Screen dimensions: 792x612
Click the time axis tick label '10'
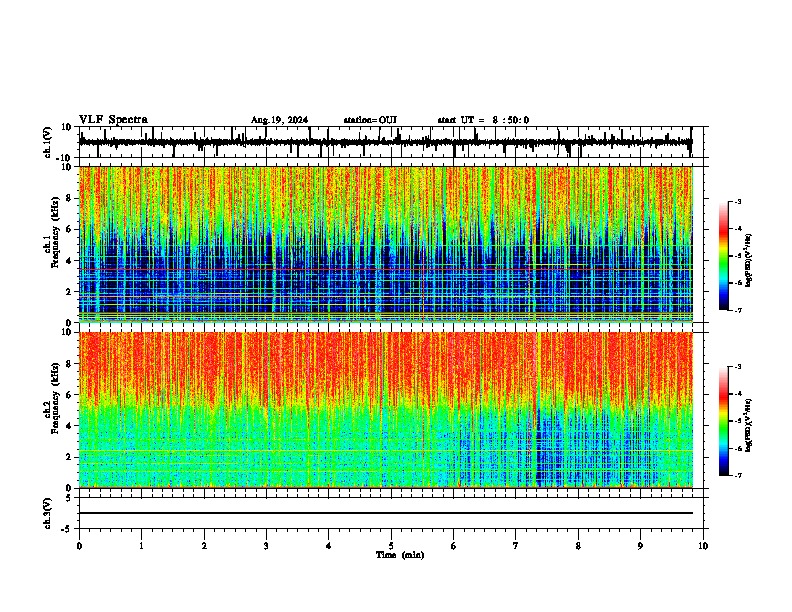coord(703,546)
